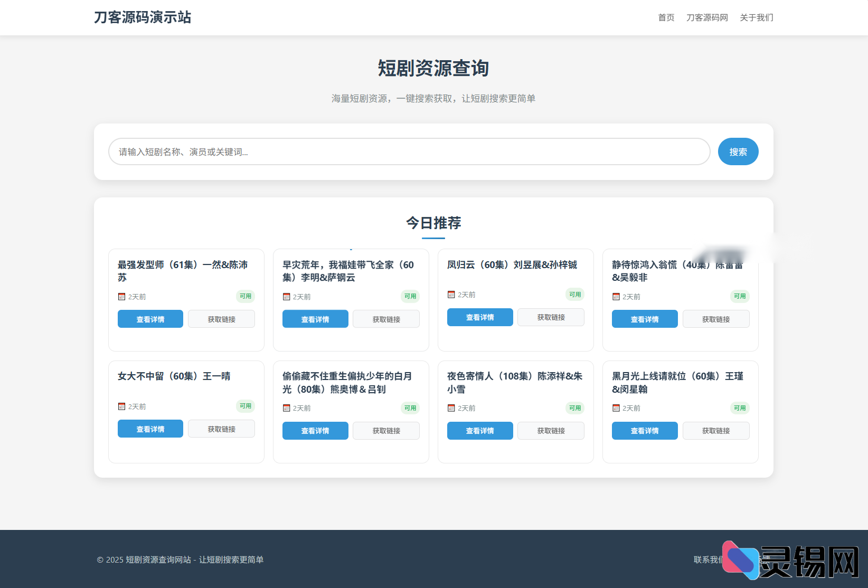The width and height of the screenshot is (868, 588).
Task: Click calendar icon on 夜色寄情人 card
Action: [451, 407]
